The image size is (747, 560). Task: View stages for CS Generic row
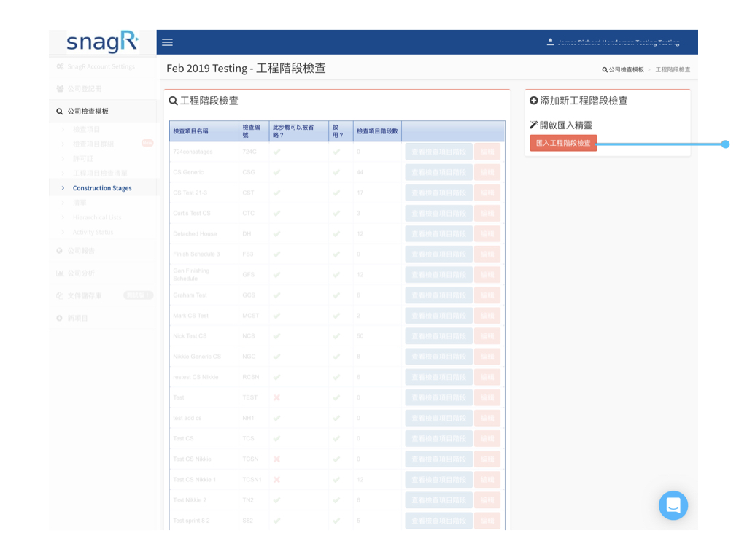click(438, 172)
